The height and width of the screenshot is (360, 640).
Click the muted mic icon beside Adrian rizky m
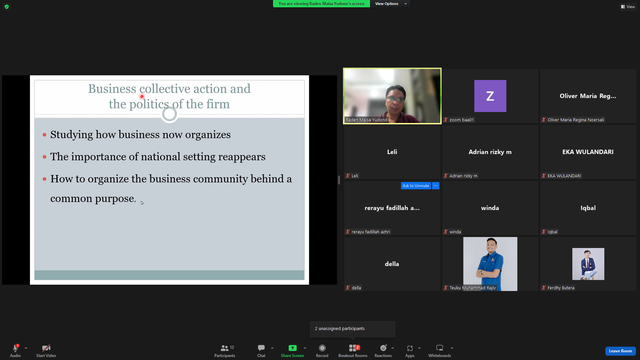446,176
